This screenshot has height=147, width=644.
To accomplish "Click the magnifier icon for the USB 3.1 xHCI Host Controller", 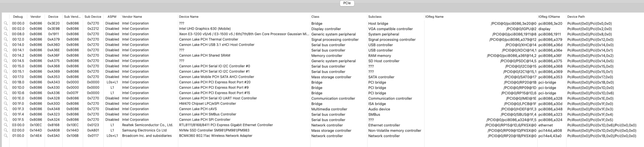I will click(x=6, y=45).
